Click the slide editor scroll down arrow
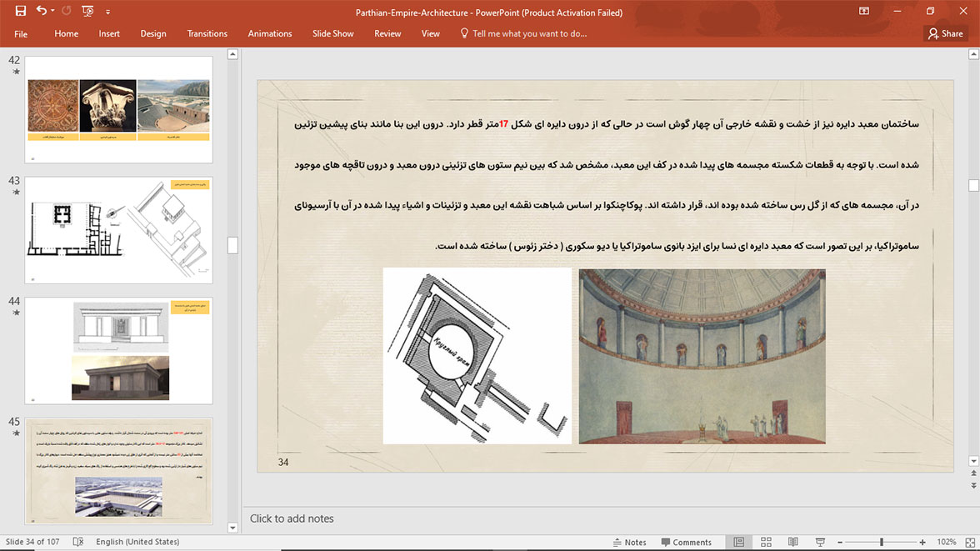The image size is (980, 551). pos(973,461)
